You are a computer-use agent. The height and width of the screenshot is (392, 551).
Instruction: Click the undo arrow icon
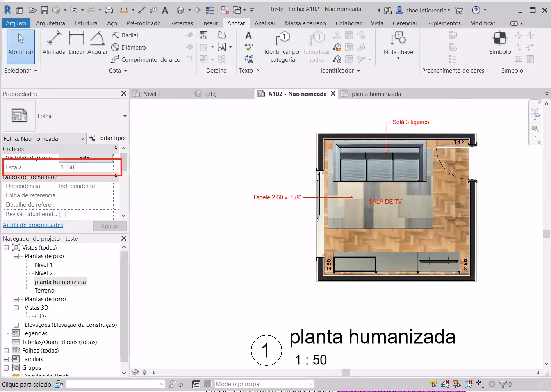point(73,10)
